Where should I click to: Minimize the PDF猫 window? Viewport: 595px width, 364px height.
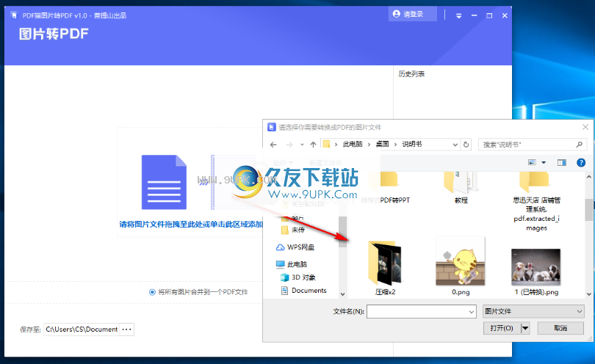click(474, 15)
